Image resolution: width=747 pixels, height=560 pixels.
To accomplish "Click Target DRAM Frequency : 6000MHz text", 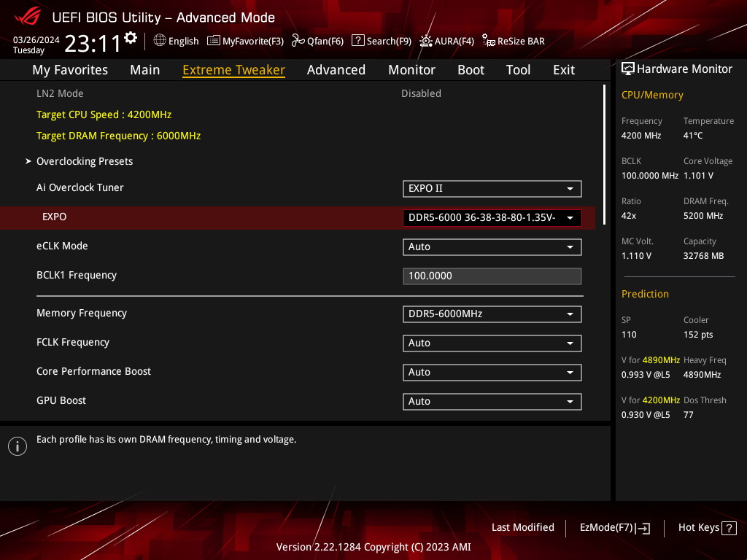I will tap(119, 136).
